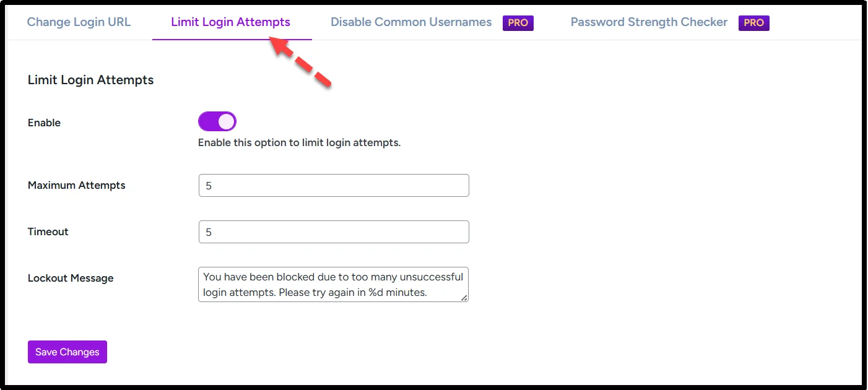Click the Lockout Message label
Screen dimensions: 868x390
(x=70, y=278)
